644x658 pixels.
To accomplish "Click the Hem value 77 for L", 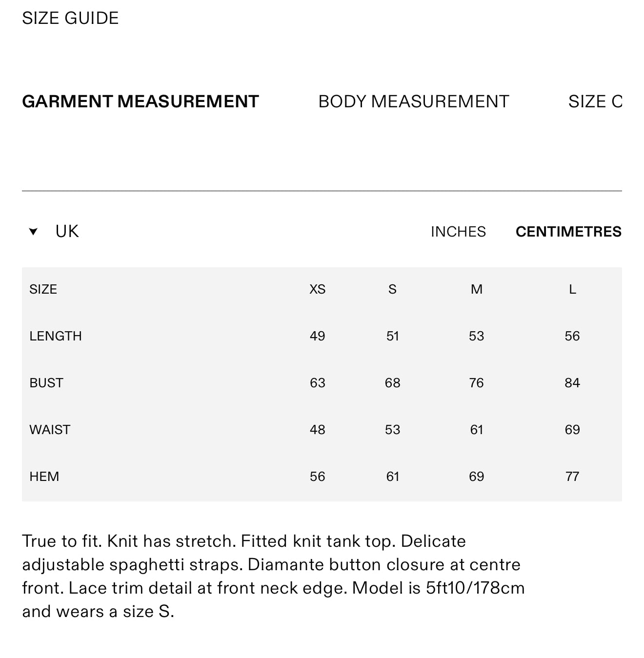I will click(x=572, y=477).
